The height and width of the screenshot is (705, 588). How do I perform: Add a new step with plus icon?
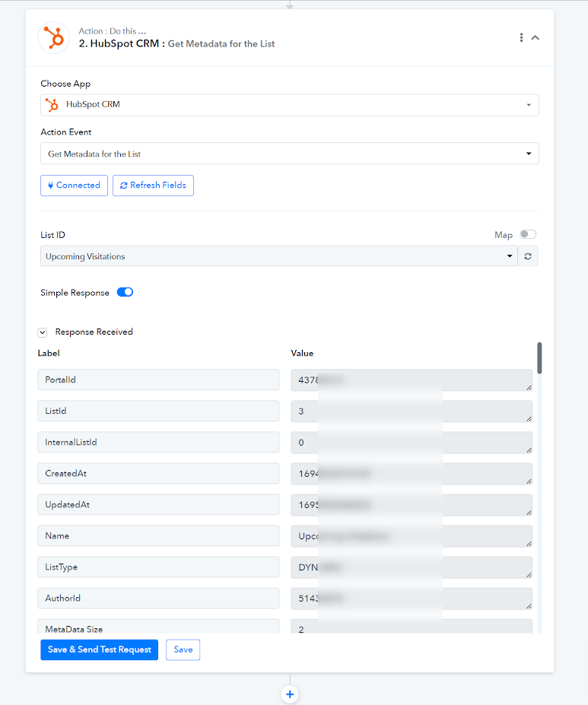(290, 694)
